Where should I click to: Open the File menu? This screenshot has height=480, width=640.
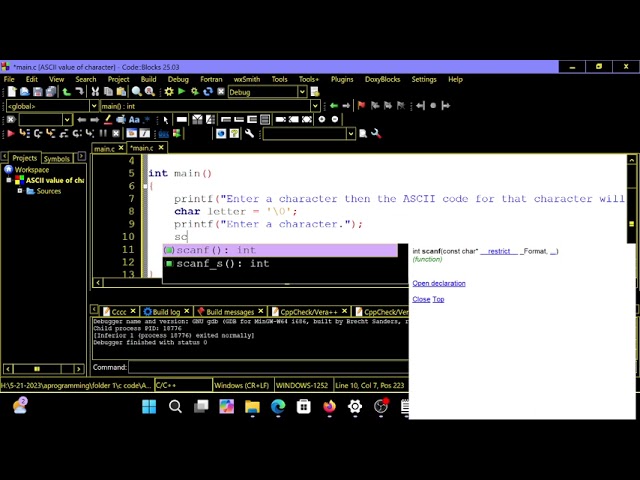click(x=9, y=79)
